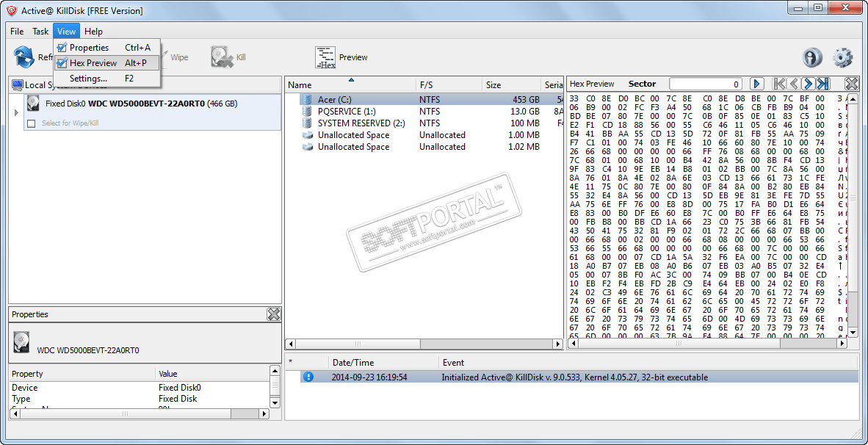Click the Type property row
This screenshot has height=445, width=868.
click(x=139, y=399)
